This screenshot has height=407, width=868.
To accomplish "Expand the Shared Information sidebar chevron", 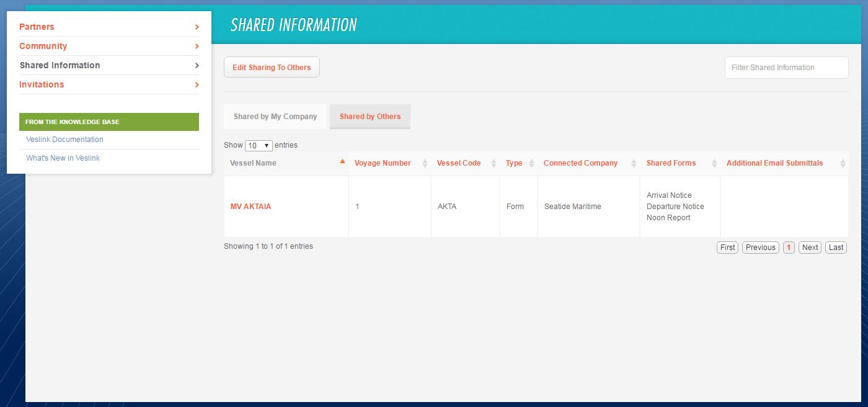I will pyautogui.click(x=197, y=65).
